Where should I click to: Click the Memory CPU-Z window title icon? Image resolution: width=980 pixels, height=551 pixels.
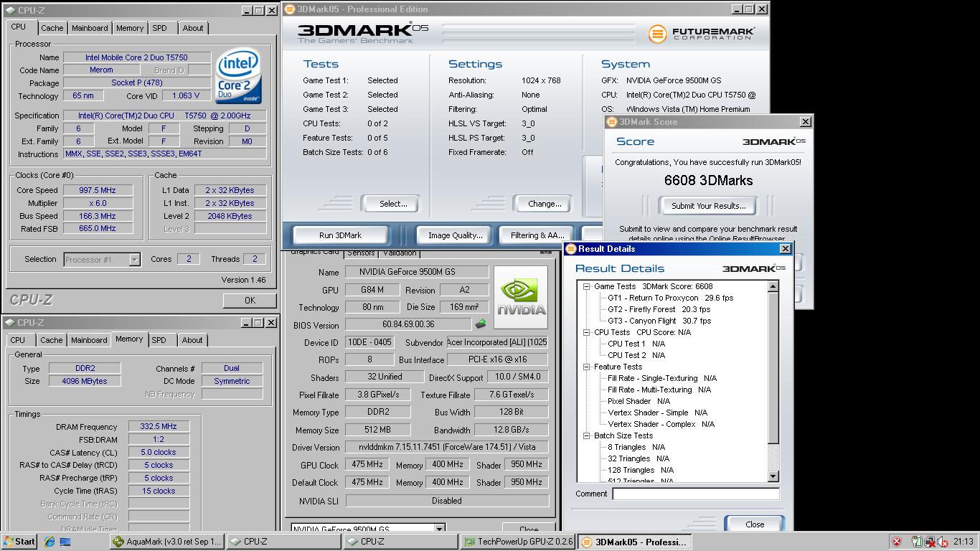(10, 323)
